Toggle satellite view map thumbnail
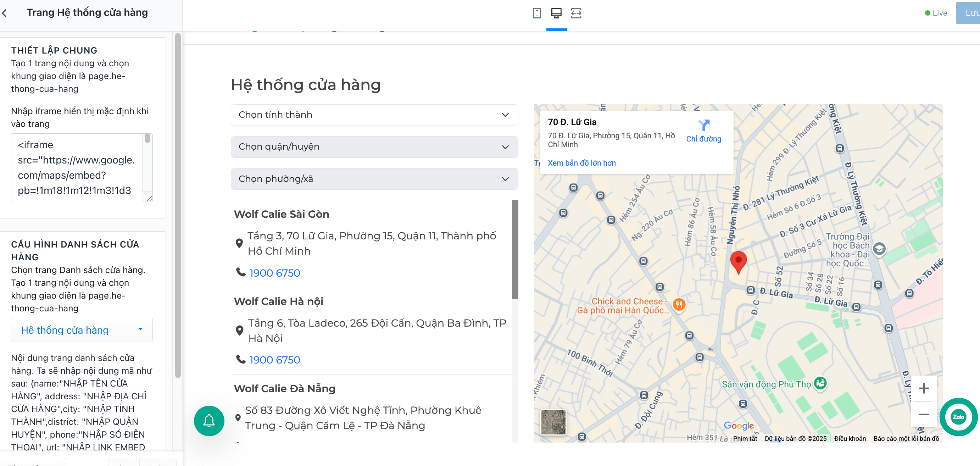This screenshot has height=466, width=980. tap(553, 422)
